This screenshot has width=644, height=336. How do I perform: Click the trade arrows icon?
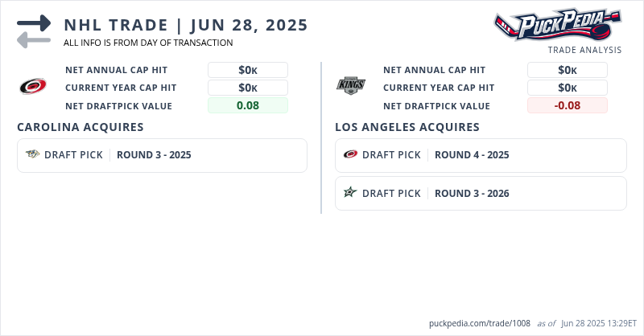pos(34,31)
